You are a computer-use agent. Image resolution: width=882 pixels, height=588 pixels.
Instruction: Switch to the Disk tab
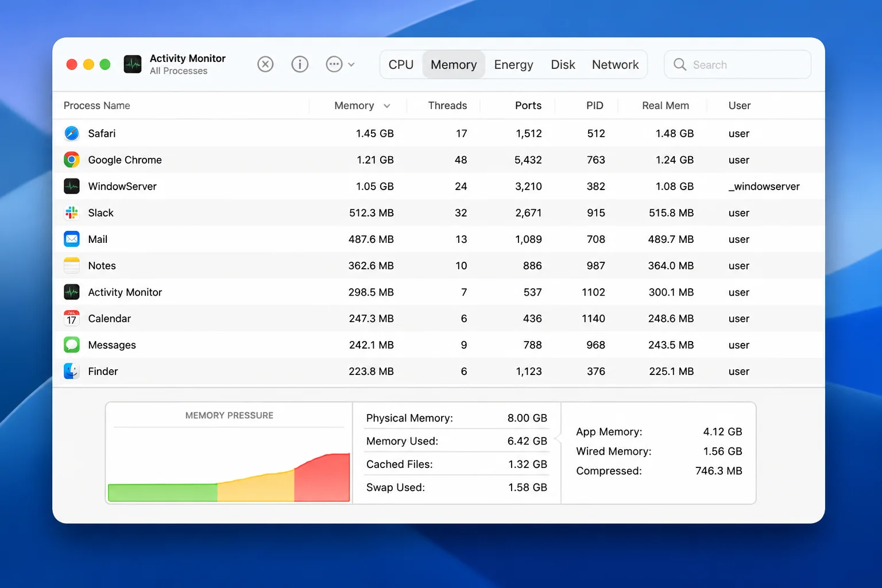[563, 64]
